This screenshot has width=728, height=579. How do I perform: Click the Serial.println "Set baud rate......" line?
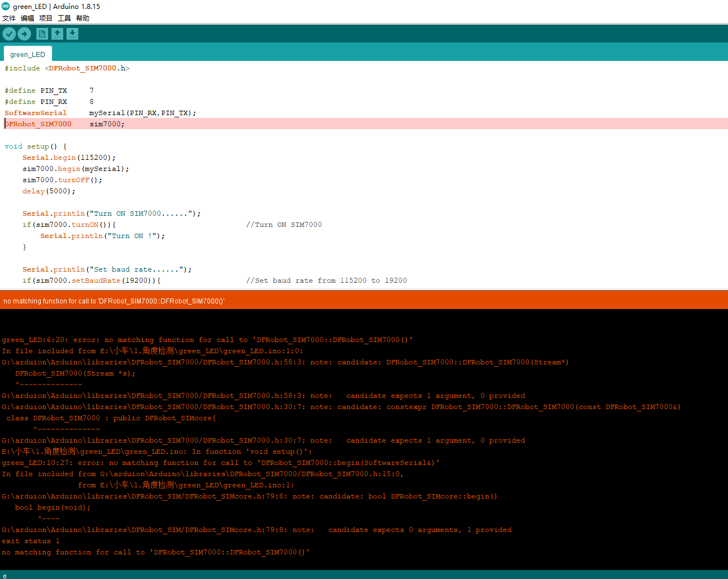coord(107,269)
